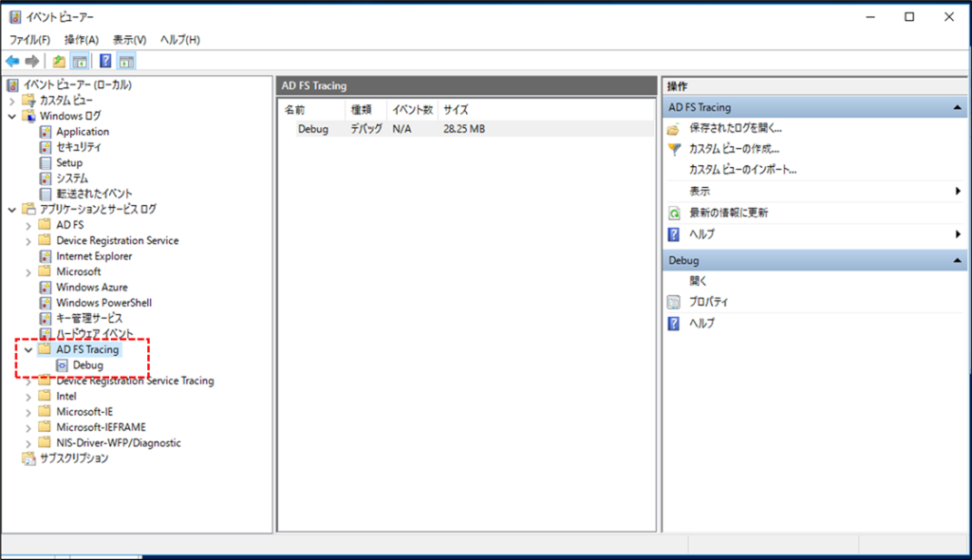Collapse the Debug actions section

tap(957, 260)
